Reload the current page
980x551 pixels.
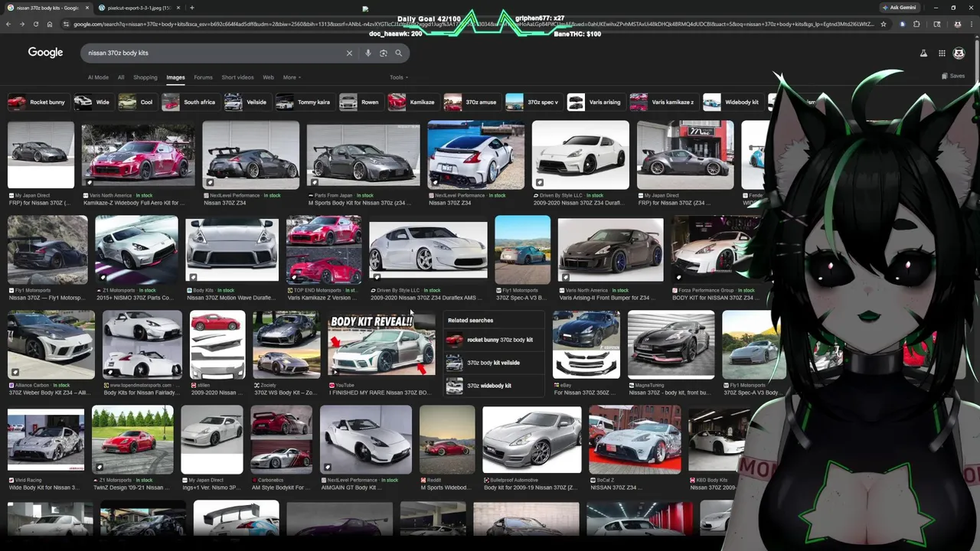36,24
